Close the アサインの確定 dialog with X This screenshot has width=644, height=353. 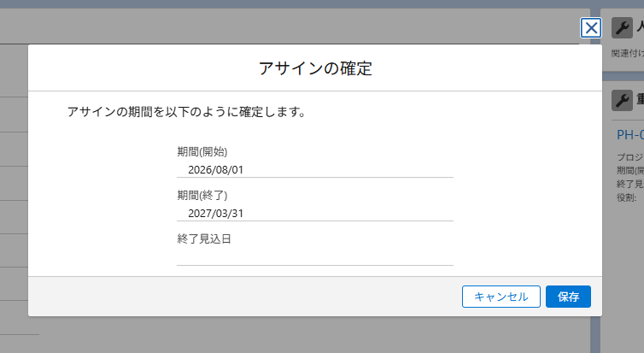pyautogui.click(x=590, y=27)
